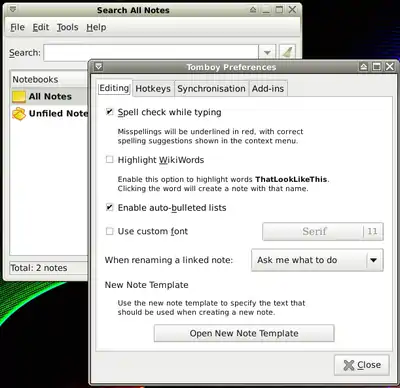
Task: Focus the Search text field
Action: 151,53
